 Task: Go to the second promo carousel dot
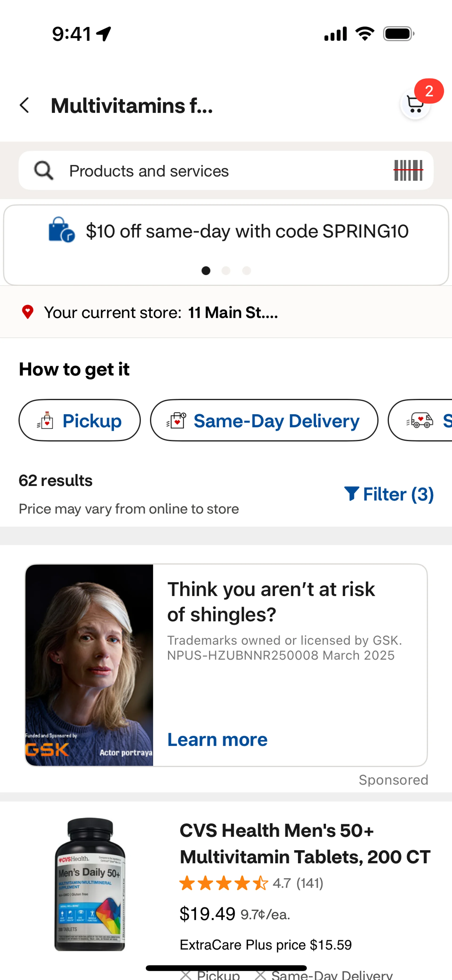226,271
